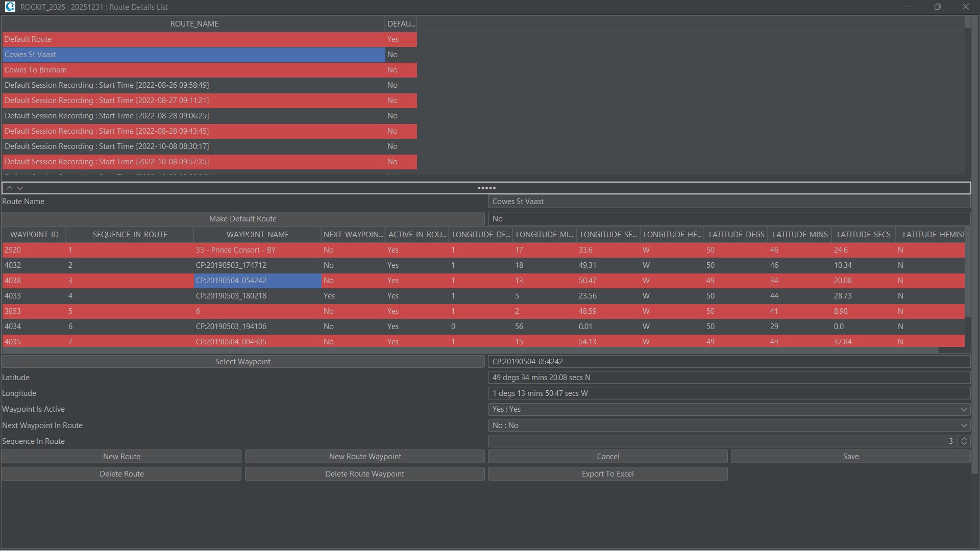Sort by the WAYPOINT_NAME column header
Viewport: 980px width, 551px height.
tap(257, 235)
